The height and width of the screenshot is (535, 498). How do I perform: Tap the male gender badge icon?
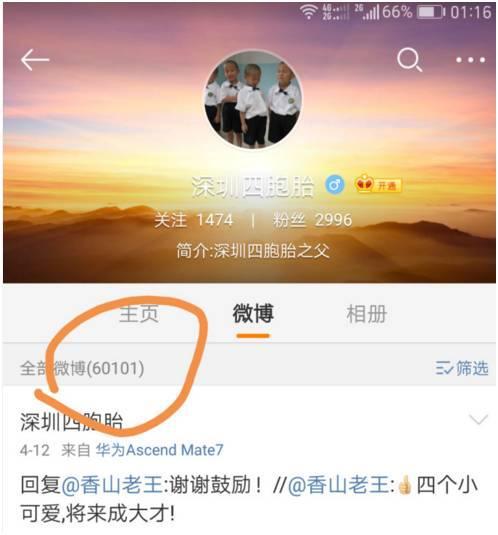tap(335, 185)
